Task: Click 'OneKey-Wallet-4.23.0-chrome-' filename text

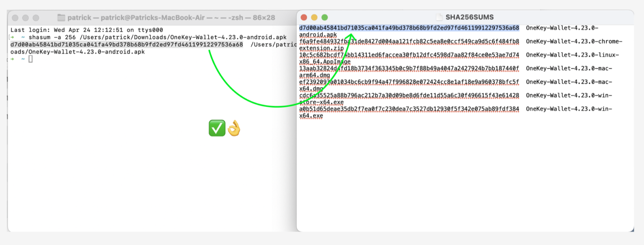Action: pos(574,42)
